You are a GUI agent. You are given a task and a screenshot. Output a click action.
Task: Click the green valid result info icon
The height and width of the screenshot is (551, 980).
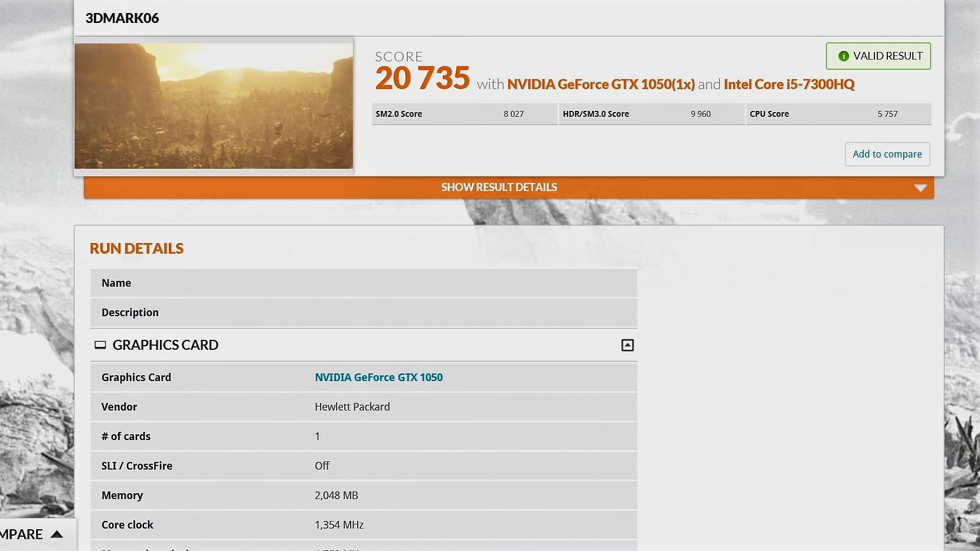pyautogui.click(x=844, y=56)
